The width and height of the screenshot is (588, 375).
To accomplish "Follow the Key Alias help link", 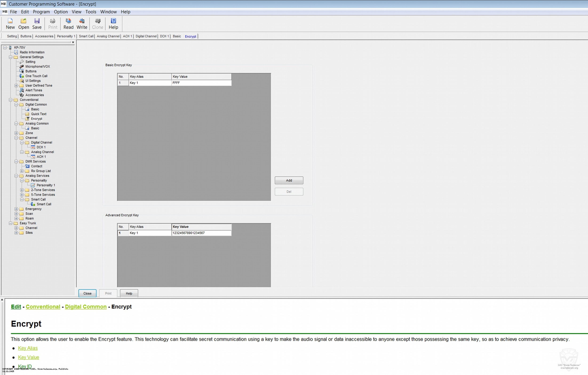I will (x=28, y=348).
